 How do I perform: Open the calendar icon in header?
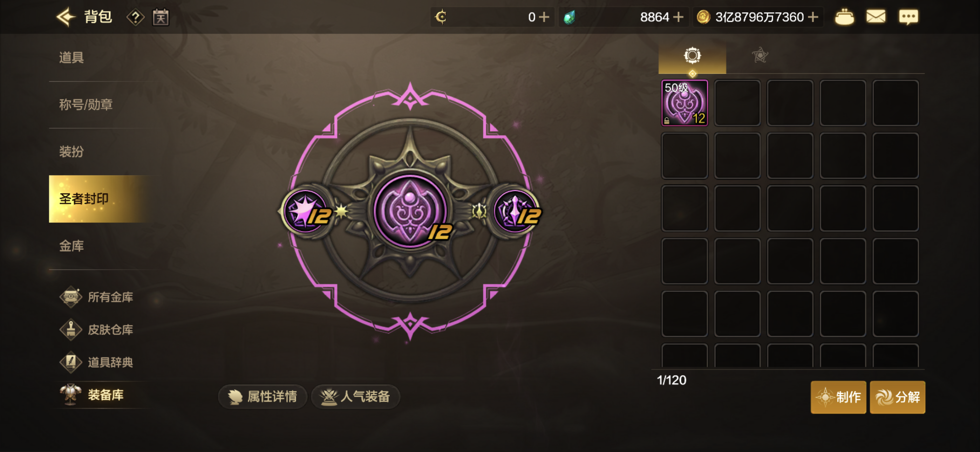161,18
